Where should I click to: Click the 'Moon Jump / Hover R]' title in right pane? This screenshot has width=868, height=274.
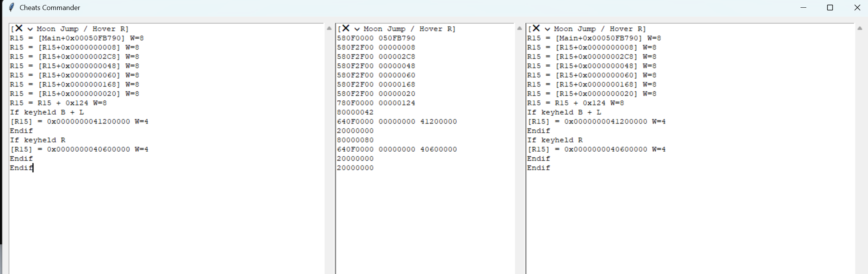[600, 29]
